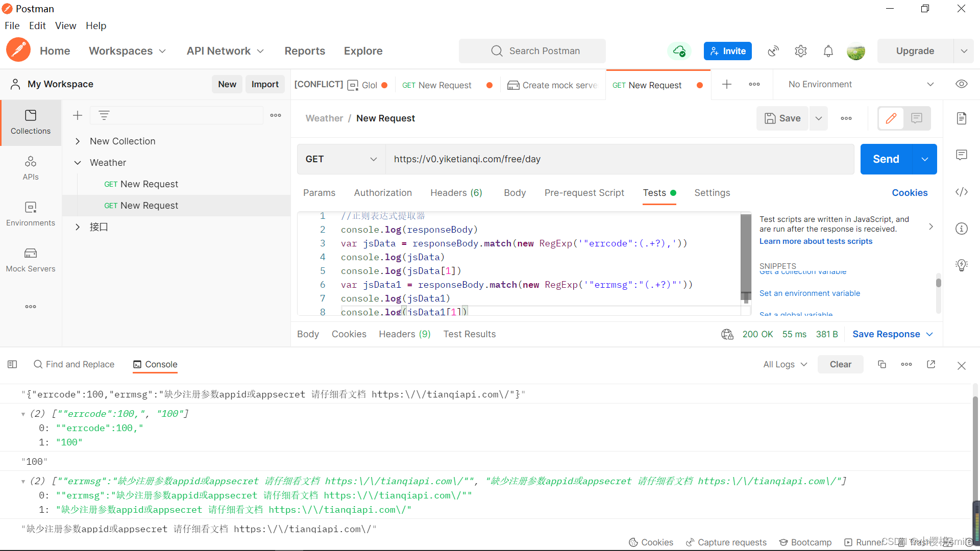Viewport: 980px width, 551px height.
Task: Open the Save dropdown arrow
Action: pos(819,118)
